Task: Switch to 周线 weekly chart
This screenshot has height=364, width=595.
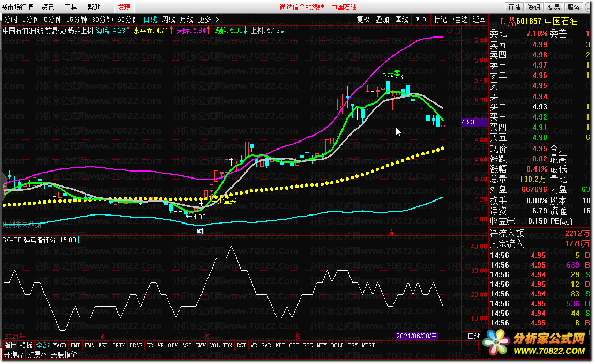Action: pyautogui.click(x=168, y=19)
